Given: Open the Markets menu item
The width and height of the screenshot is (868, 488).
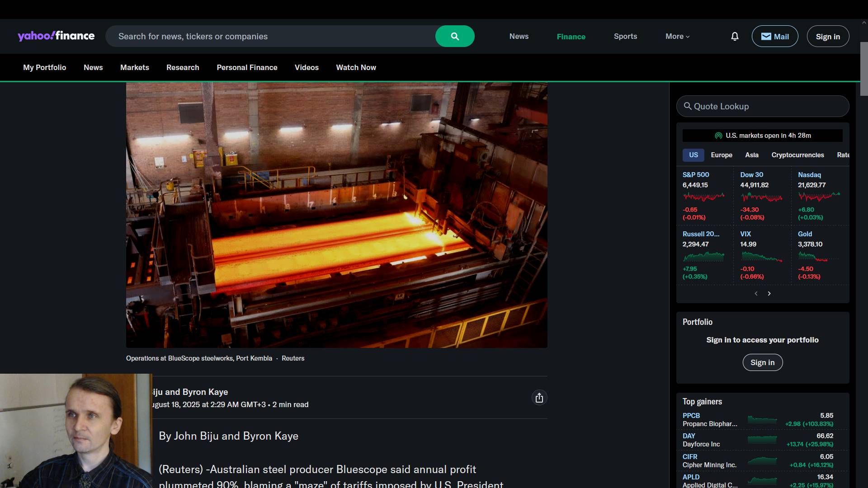Looking at the screenshot, I should coord(134,67).
